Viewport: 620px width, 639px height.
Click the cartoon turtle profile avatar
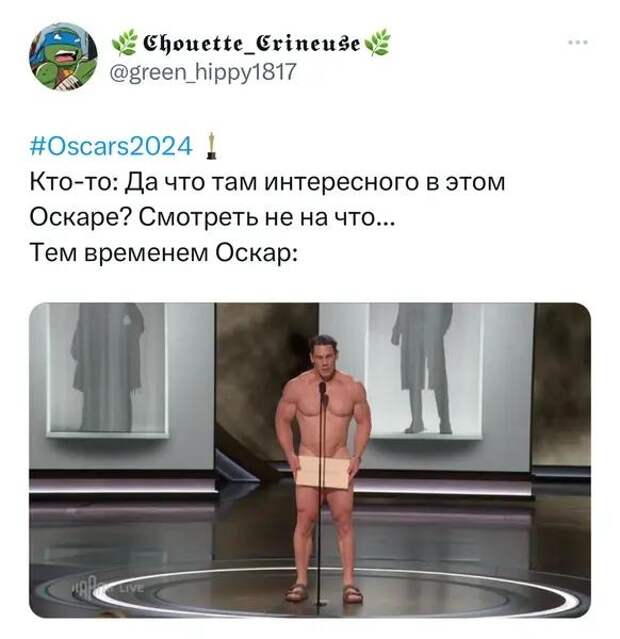[x=63, y=56]
